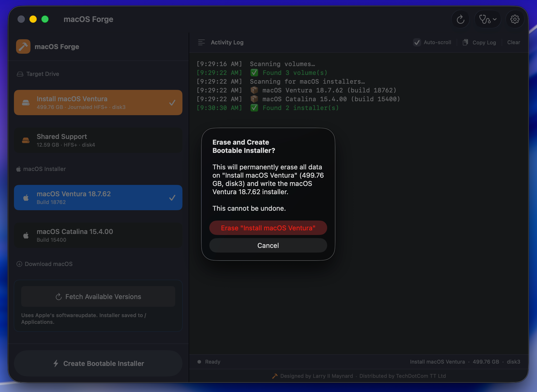Click the Target Drive section icon
The image size is (537, 392).
pos(20,74)
